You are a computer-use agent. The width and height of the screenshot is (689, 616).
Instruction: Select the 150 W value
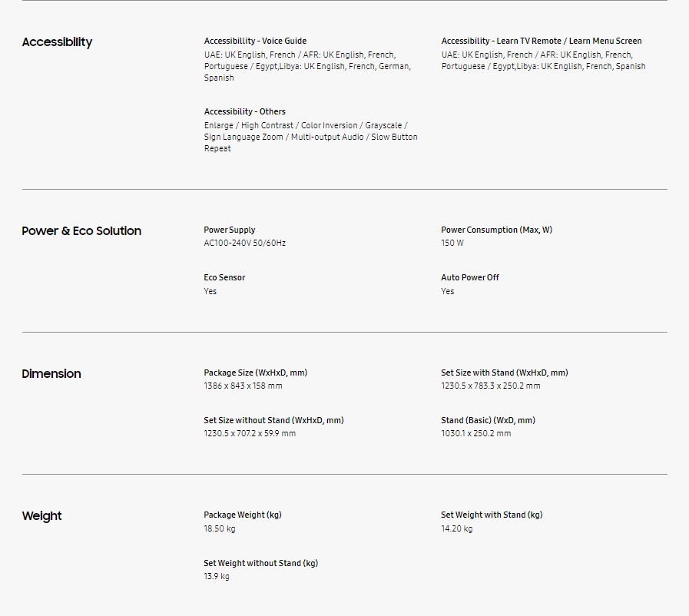[452, 243]
